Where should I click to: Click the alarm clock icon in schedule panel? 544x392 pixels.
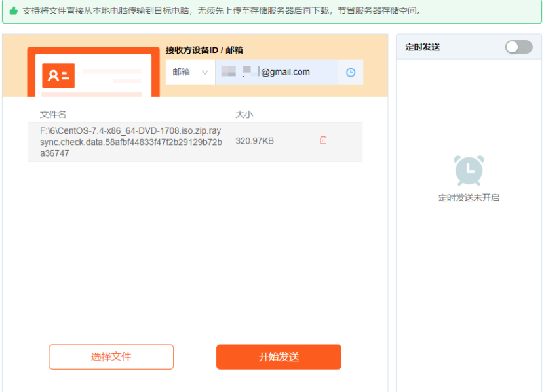(x=469, y=170)
